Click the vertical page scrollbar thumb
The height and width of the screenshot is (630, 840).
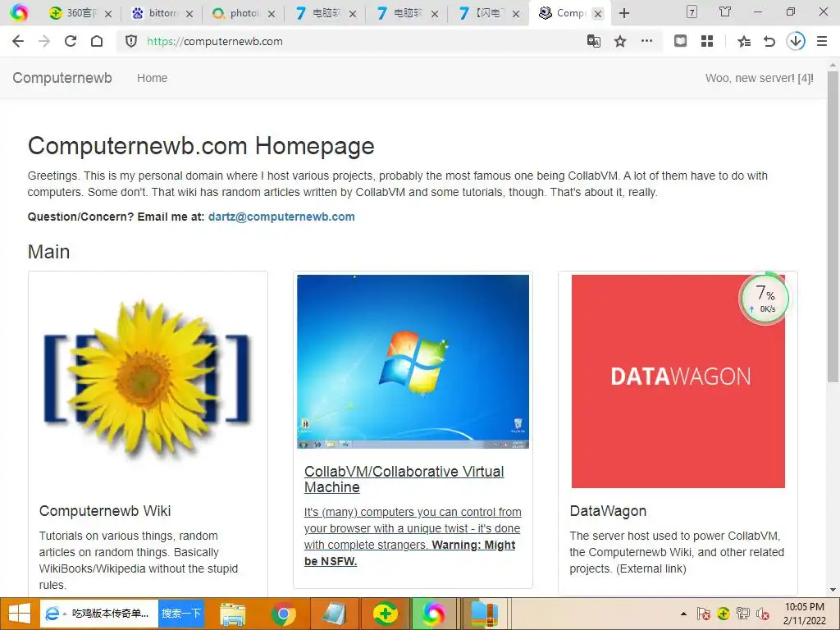pos(833,228)
